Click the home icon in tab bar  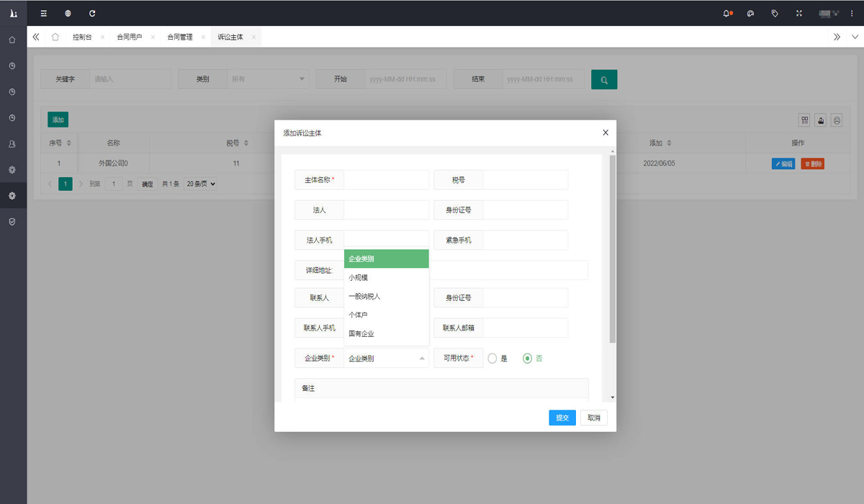[55, 37]
